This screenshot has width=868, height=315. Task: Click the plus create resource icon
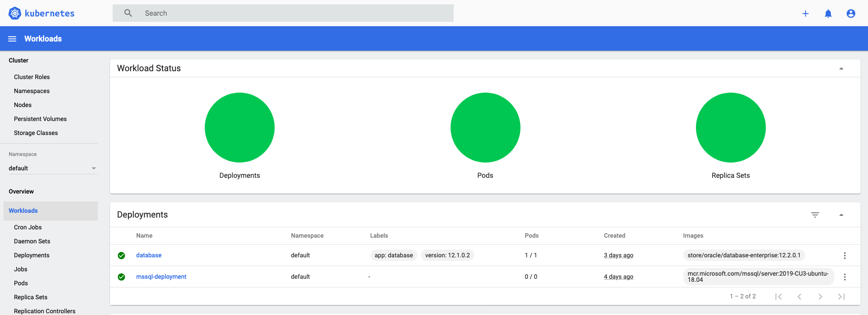point(806,14)
